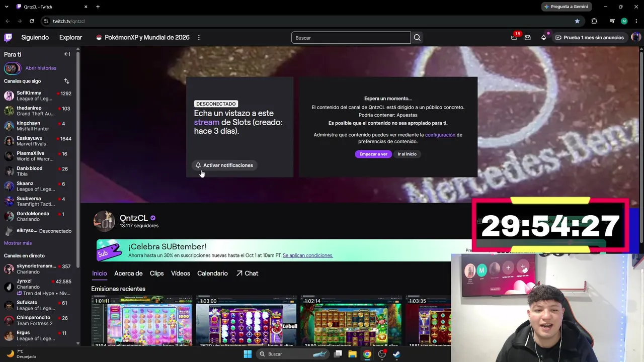Open PokémonXP y Mundial de 2026 link
This screenshot has height=362, width=644.
click(x=142, y=38)
